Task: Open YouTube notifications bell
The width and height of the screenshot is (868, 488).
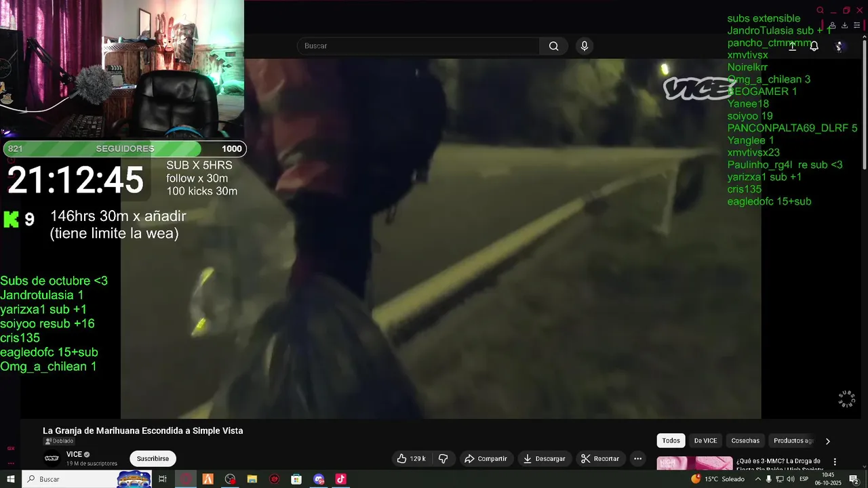Action: (x=814, y=46)
